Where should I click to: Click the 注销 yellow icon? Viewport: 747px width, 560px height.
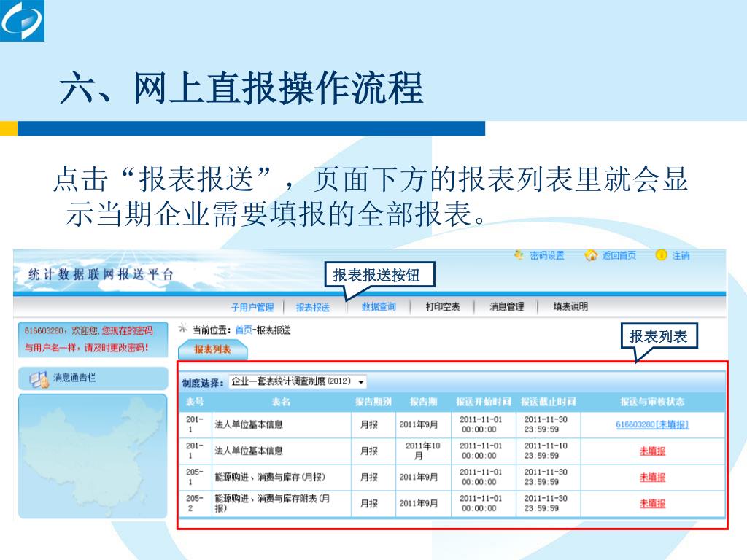[x=661, y=255]
